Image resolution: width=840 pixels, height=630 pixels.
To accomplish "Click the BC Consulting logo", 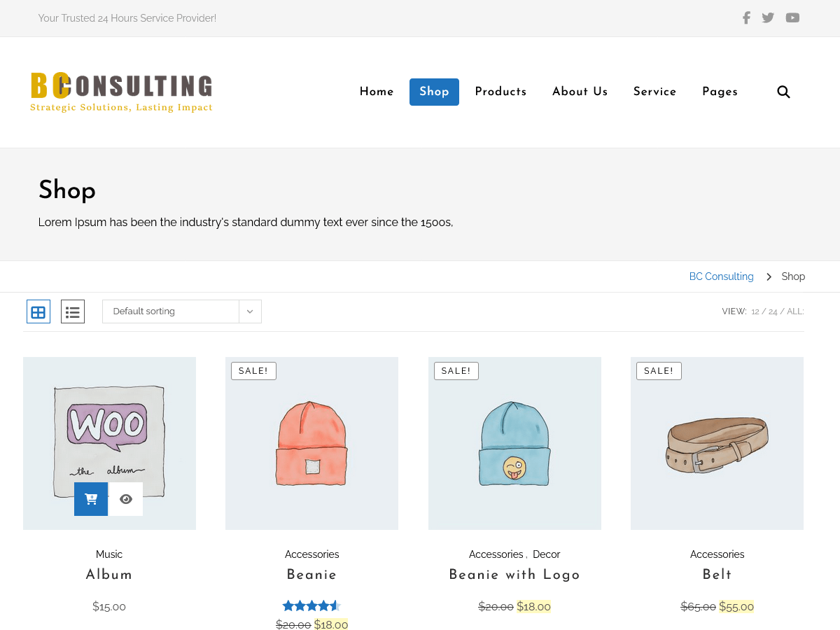I will tap(120, 92).
